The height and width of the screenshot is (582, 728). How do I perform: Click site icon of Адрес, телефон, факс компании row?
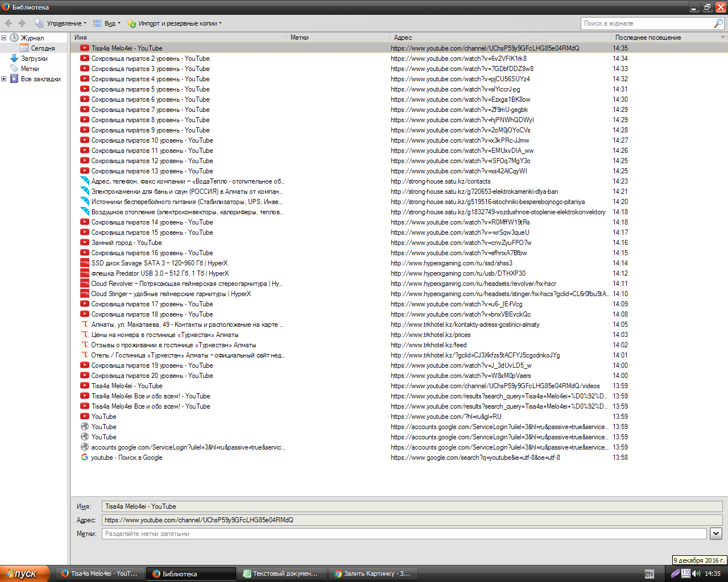pyautogui.click(x=85, y=181)
